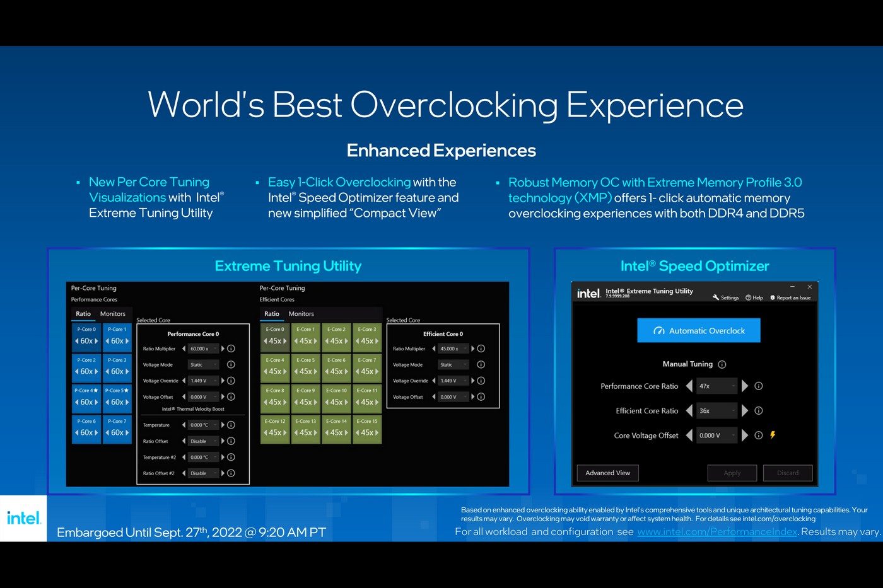Decrease Efficient Core Ratio with left arrow

click(689, 410)
